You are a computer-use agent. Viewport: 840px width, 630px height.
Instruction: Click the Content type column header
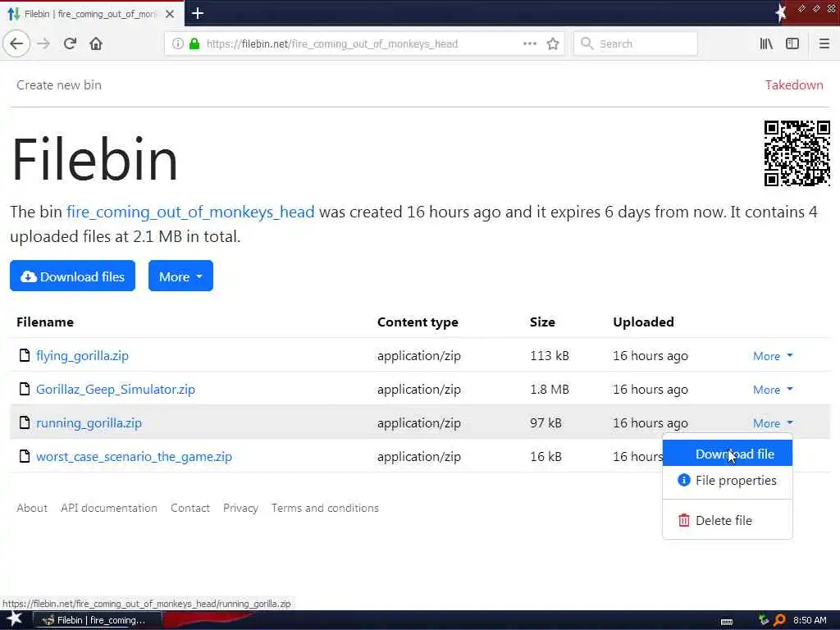coord(418,322)
